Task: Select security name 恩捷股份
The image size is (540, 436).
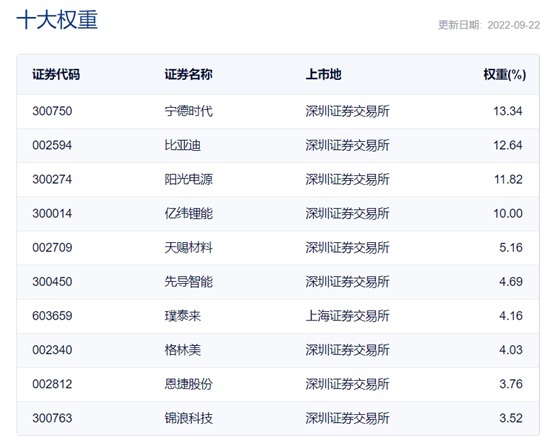Action: (188, 384)
